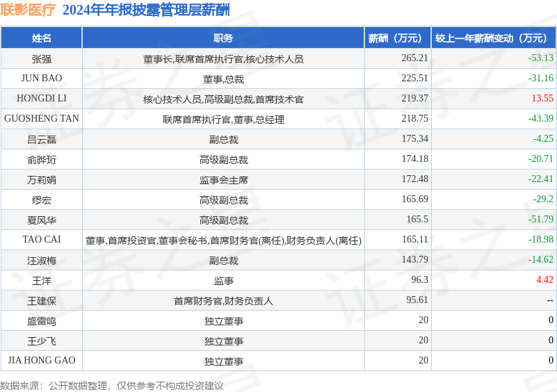This screenshot has width=557, height=392.
Task: Click 张强's title 董事长,联席首席执行官,核心技术人员
Action: pyautogui.click(x=223, y=58)
